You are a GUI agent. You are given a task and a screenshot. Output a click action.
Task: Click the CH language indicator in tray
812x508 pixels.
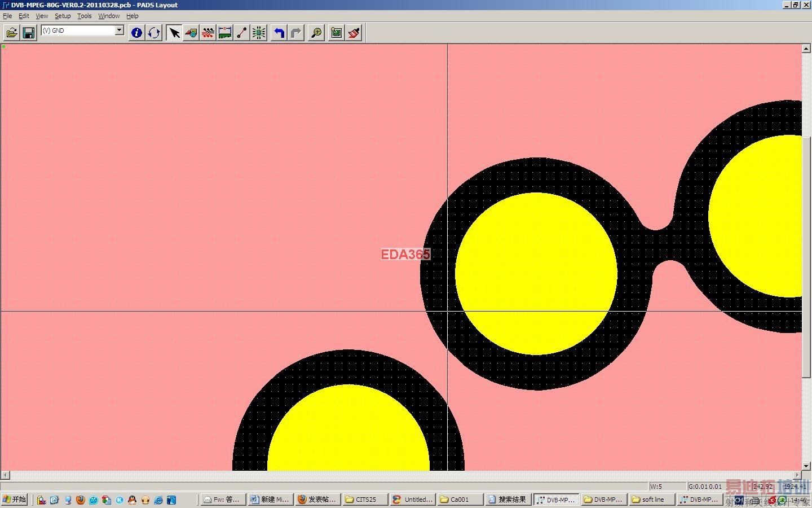tap(739, 500)
